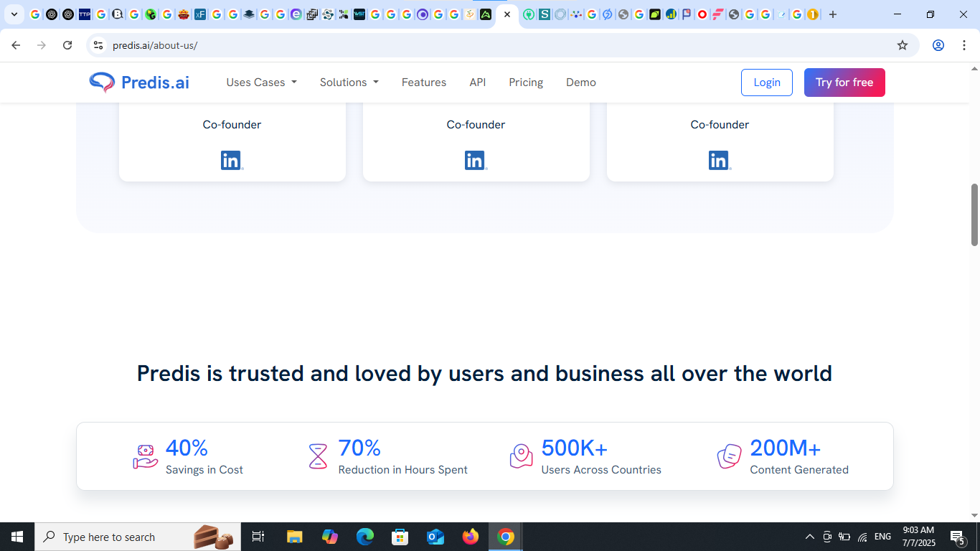The height and width of the screenshot is (551, 980).
Task: Switch to the black B favicon tab
Action: tap(118, 14)
